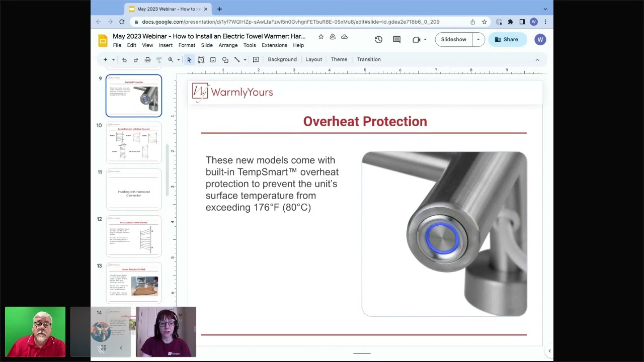Open meeting options dropdown arrow
The width and height of the screenshot is (644, 362).
pyautogui.click(x=425, y=39)
